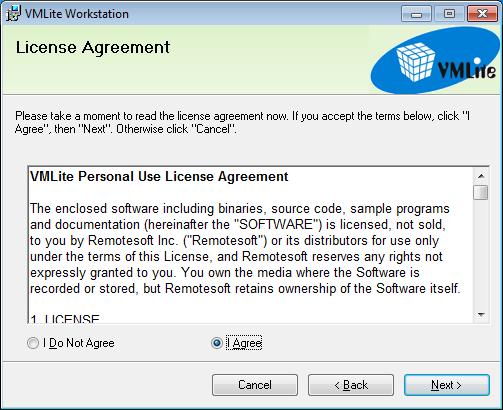This screenshot has width=503, height=410.
Task: Click the white cube graphic in the logo
Action: tap(416, 62)
